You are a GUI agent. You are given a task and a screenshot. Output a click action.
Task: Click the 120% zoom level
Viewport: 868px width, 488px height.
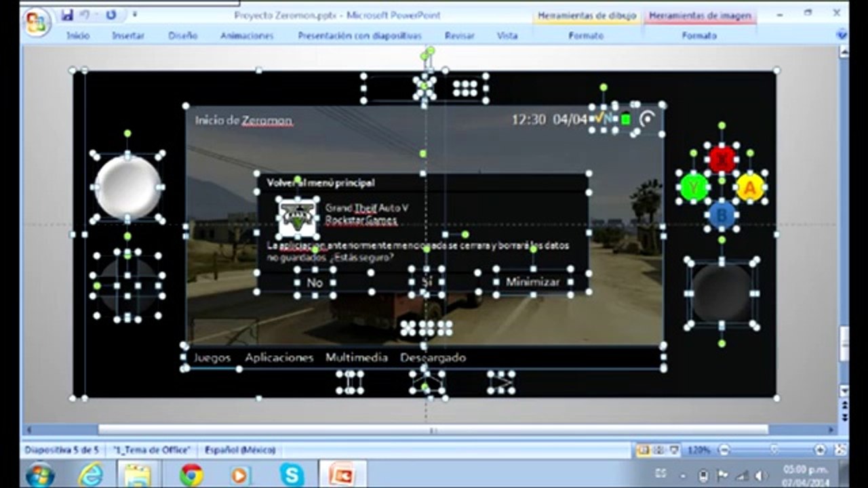[698, 450]
